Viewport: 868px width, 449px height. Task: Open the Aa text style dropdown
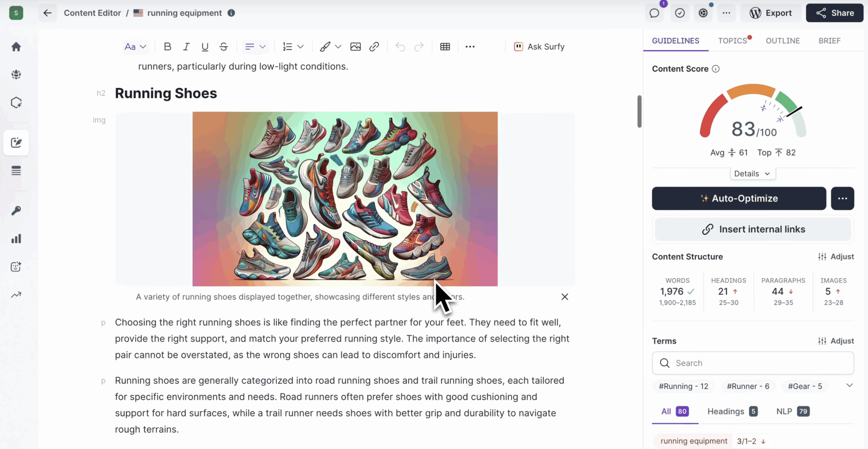135,46
